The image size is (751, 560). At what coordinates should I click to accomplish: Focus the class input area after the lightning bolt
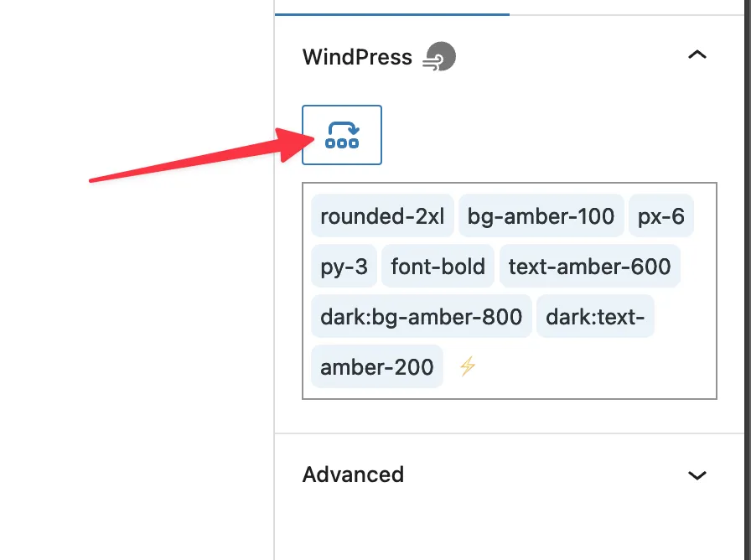click(x=587, y=366)
